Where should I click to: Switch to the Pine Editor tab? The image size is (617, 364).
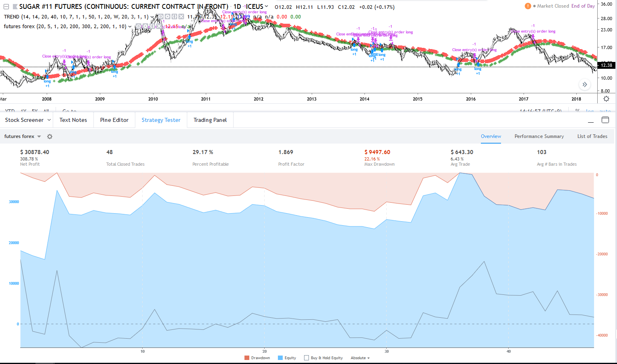point(114,120)
